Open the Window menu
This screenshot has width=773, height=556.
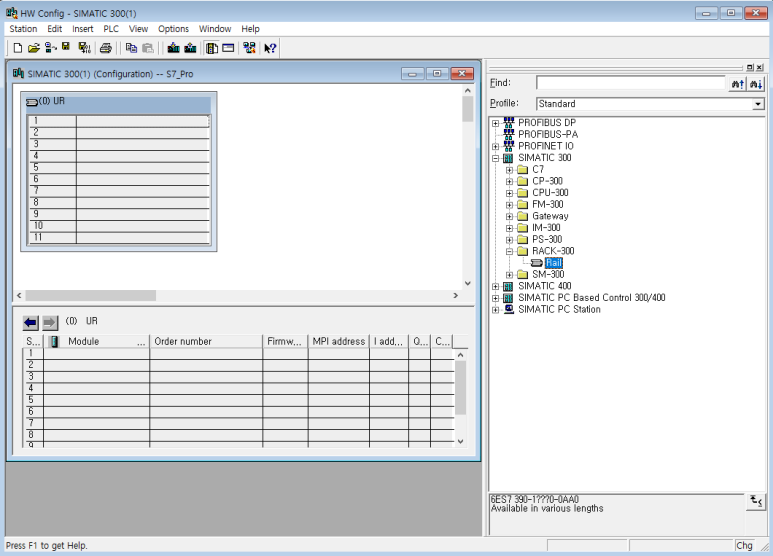[x=215, y=29]
